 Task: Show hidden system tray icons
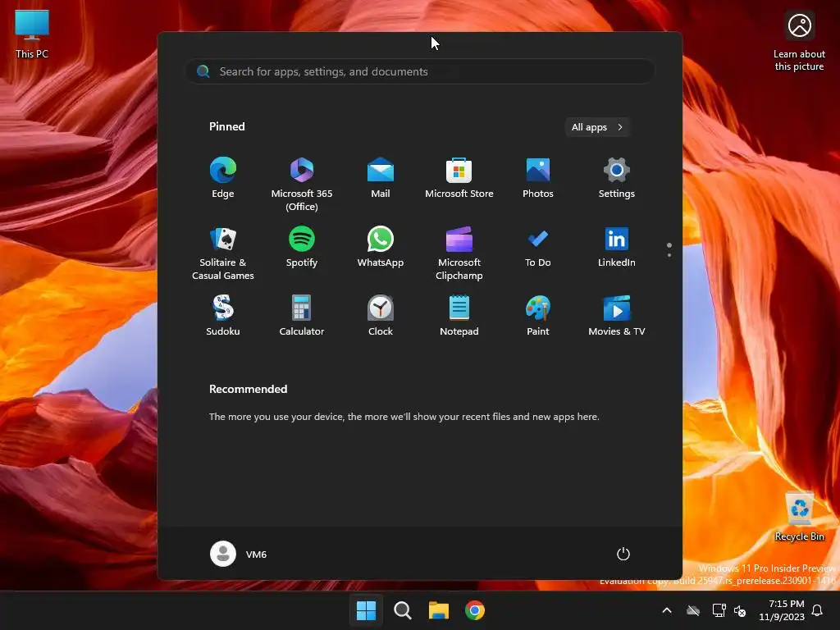tap(667, 610)
